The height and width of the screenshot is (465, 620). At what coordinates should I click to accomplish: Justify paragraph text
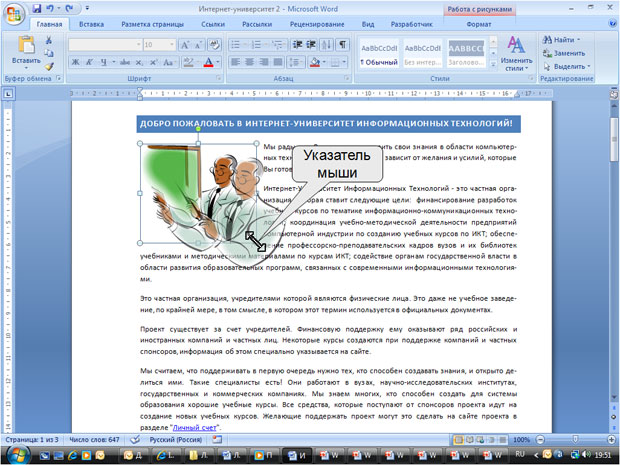(x=278, y=62)
